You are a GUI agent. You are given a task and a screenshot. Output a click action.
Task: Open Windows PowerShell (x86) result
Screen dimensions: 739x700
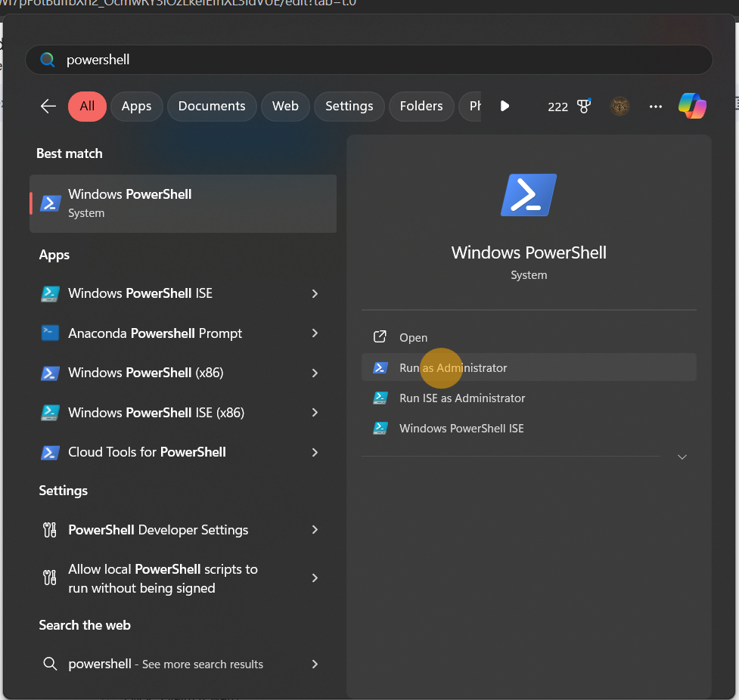[183, 373]
